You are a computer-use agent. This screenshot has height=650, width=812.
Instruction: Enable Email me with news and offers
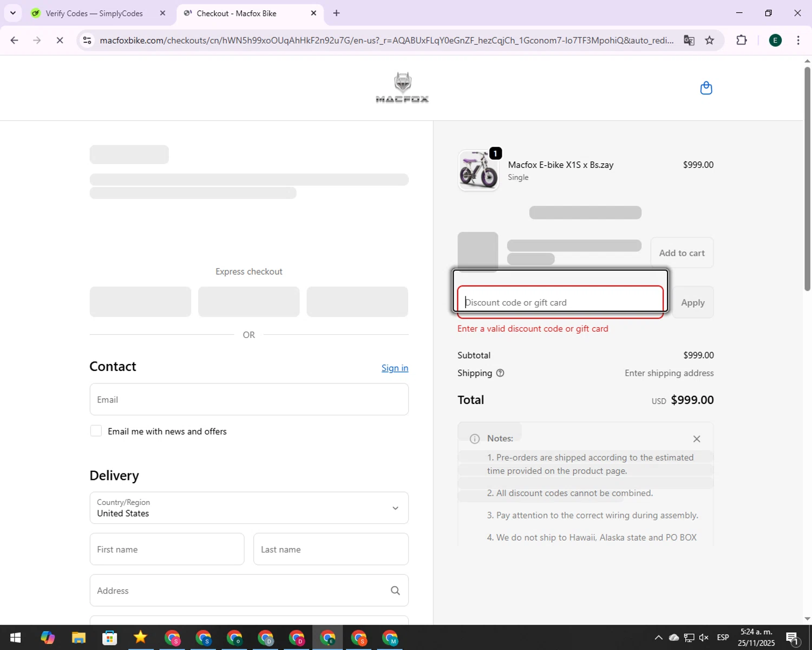[96, 431]
